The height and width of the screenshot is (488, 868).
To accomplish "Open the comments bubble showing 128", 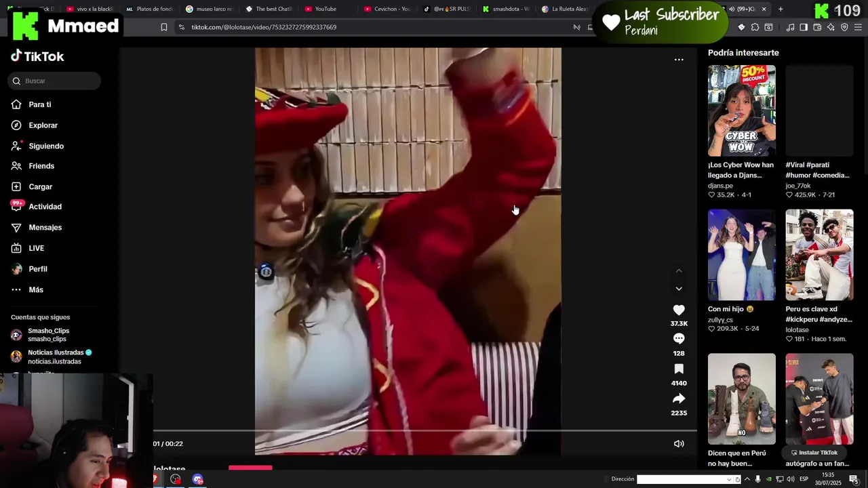I will (679, 338).
